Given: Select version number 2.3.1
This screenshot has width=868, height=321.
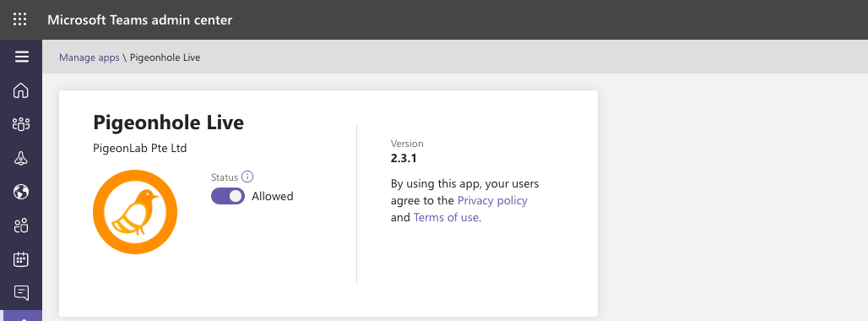Looking at the screenshot, I should click(404, 158).
